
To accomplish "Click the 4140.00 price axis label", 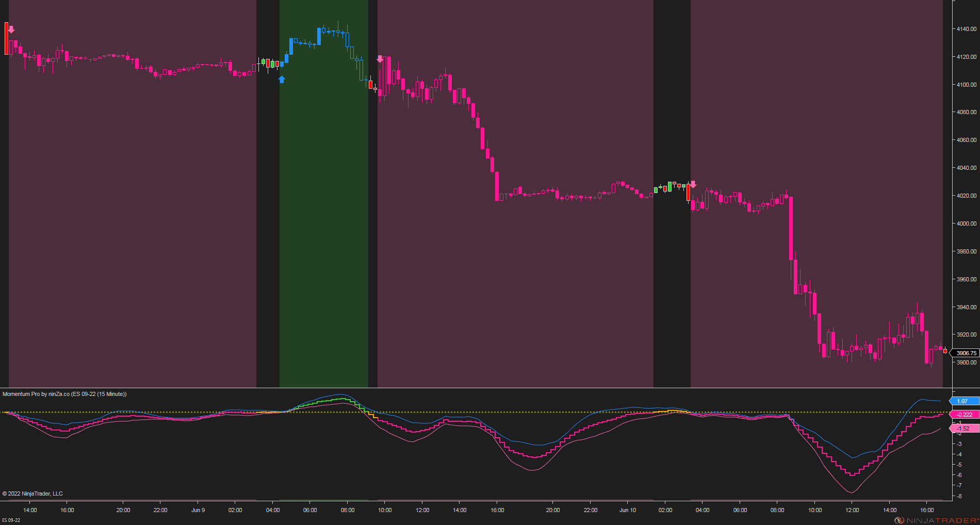I will 967,29.
